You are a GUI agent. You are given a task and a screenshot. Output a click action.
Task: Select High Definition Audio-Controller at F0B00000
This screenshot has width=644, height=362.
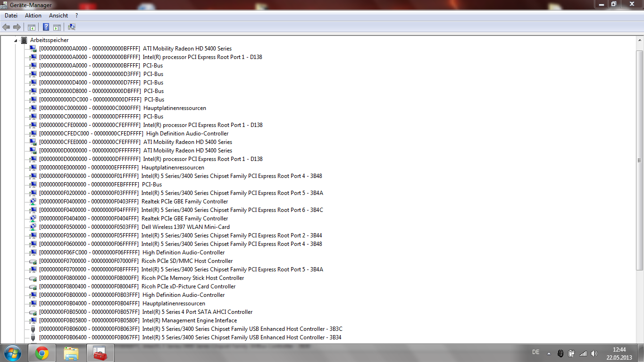coord(132,295)
